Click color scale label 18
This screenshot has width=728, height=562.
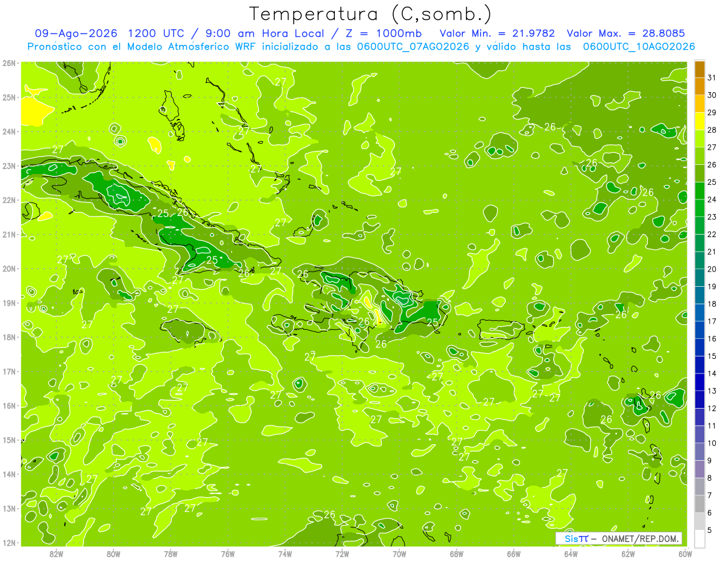click(712, 304)
